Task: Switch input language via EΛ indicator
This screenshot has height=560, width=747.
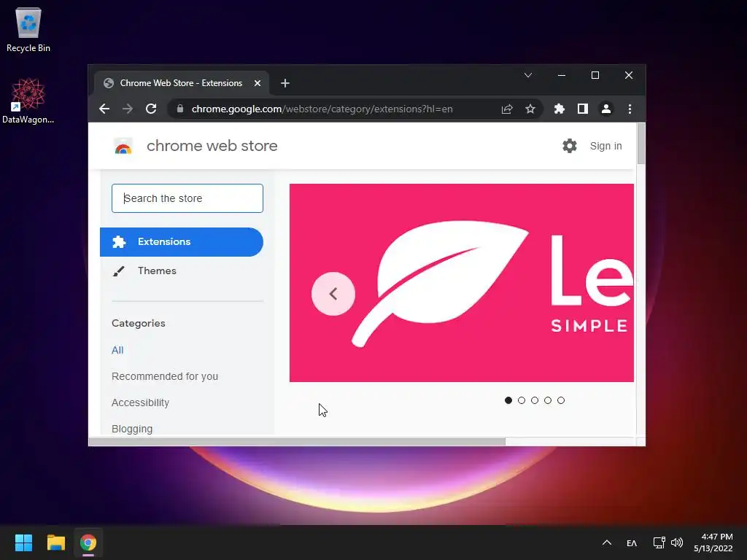Action: tap(632, 542)
